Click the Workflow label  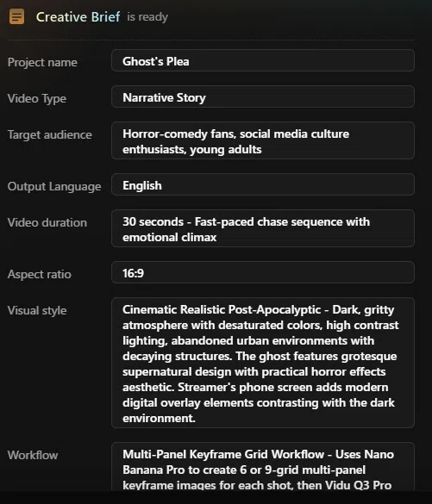[33, 455]
